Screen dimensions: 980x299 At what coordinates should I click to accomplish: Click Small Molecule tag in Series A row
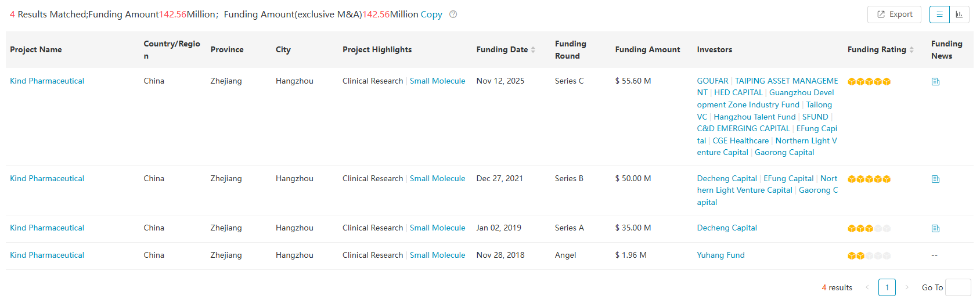(437, 228)
